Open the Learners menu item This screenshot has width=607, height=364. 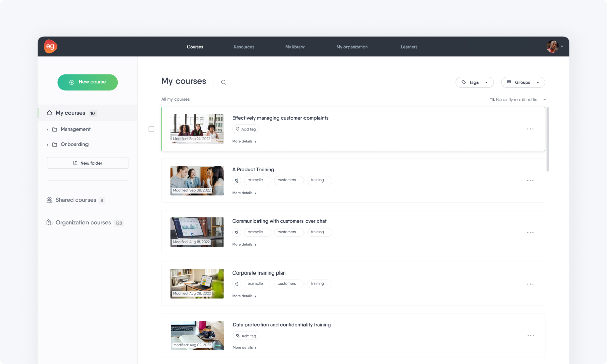tap(409, 47)
